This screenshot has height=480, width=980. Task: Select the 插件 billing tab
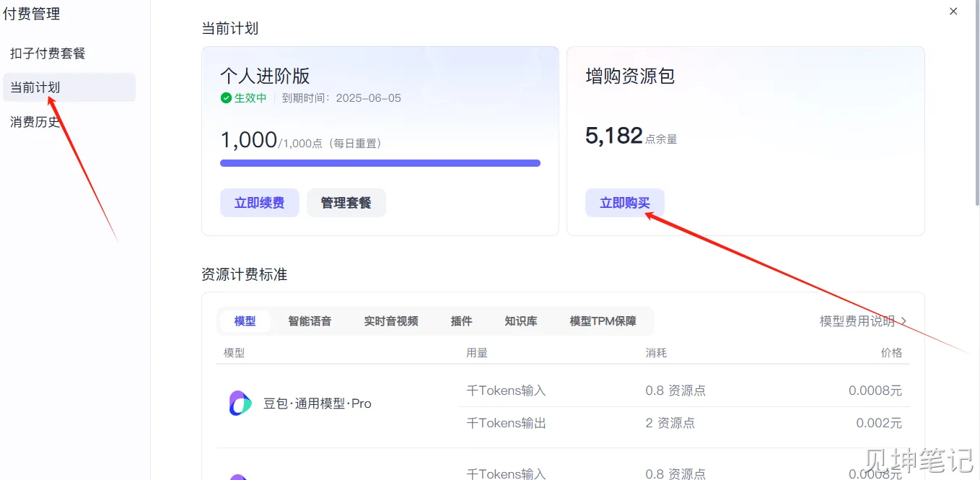[x=461, y=321]
